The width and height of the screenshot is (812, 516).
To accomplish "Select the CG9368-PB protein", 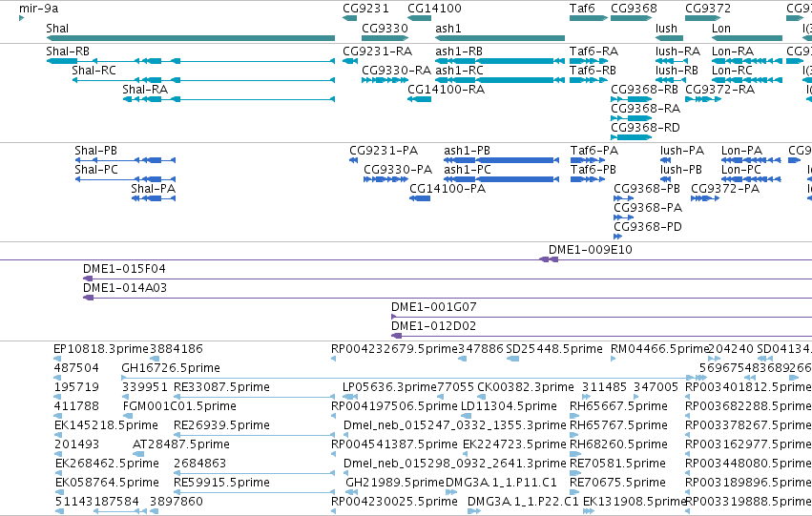I will pos(623,198).
